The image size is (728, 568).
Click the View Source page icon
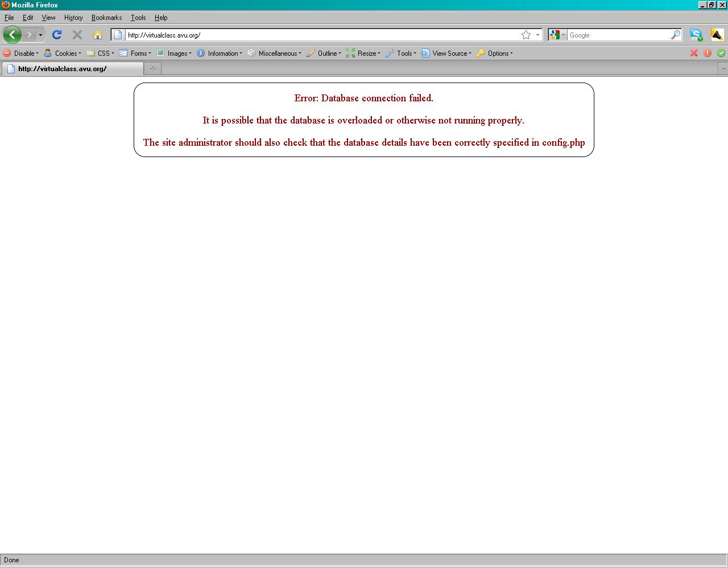click(425, 53)
